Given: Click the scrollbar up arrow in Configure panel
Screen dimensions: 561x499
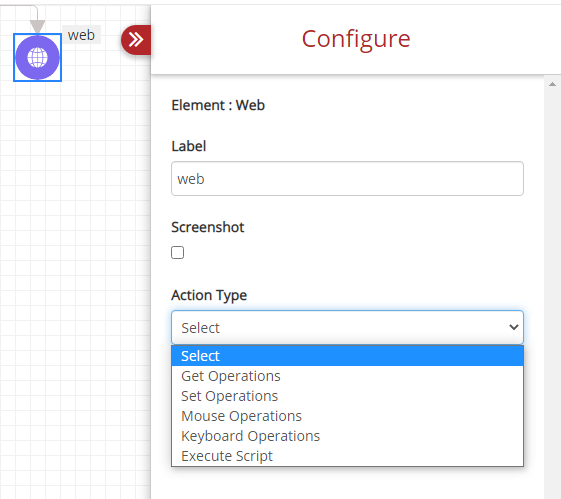Looking at the screenshot, I should (552, 84).
